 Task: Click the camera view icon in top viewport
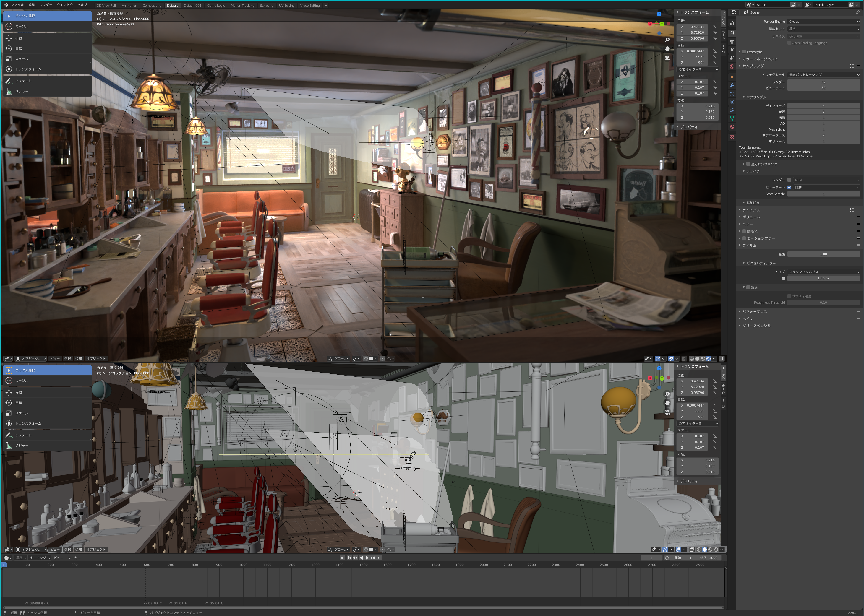[x=667, y=58]
